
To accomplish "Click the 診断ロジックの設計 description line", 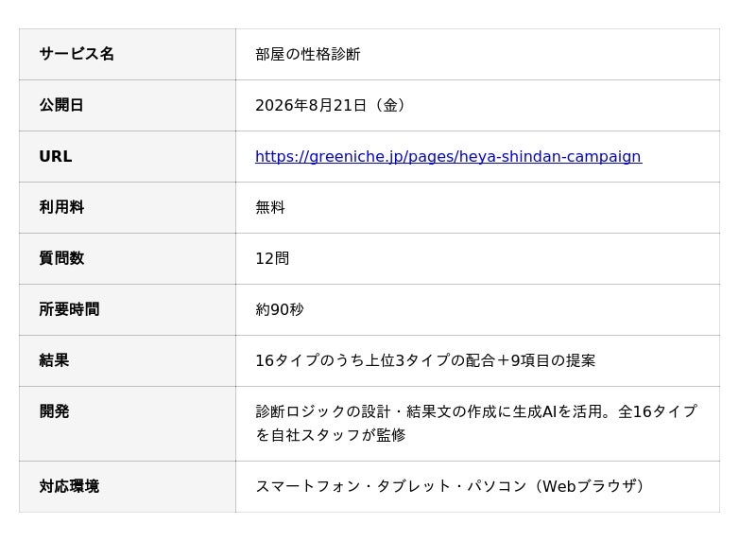I will (476, 411).
